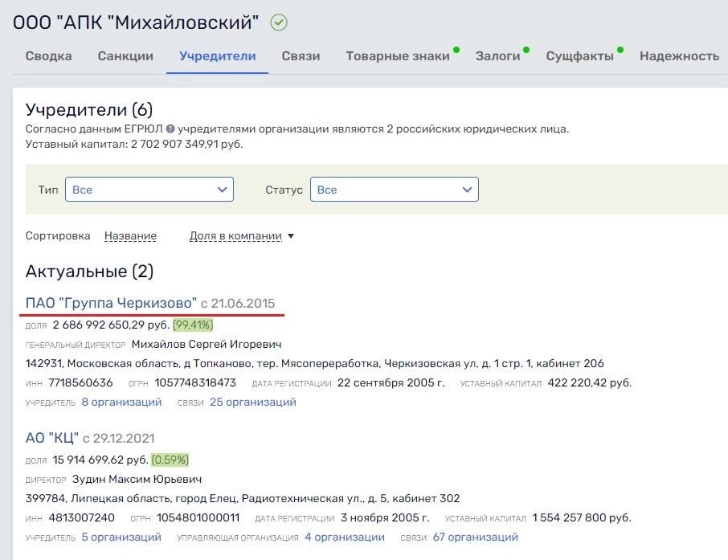The image size is (728, 560).
Task: Sort founders by Доля в компании
Action: 235,236
